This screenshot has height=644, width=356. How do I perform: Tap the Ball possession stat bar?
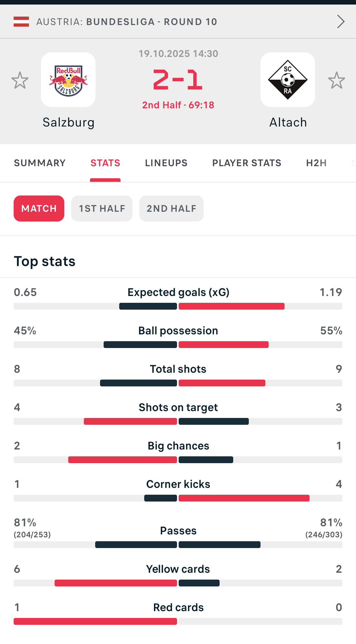click(x=178, y=344)
